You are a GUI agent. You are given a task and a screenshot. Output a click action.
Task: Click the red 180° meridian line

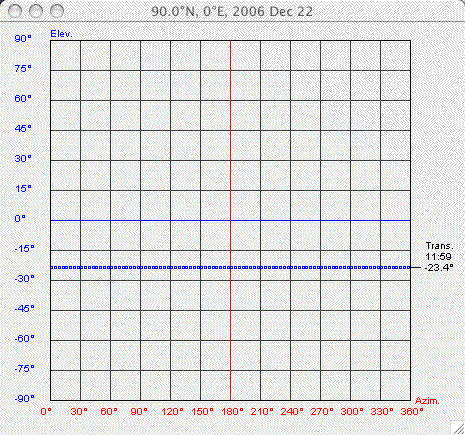coord(230,220)
